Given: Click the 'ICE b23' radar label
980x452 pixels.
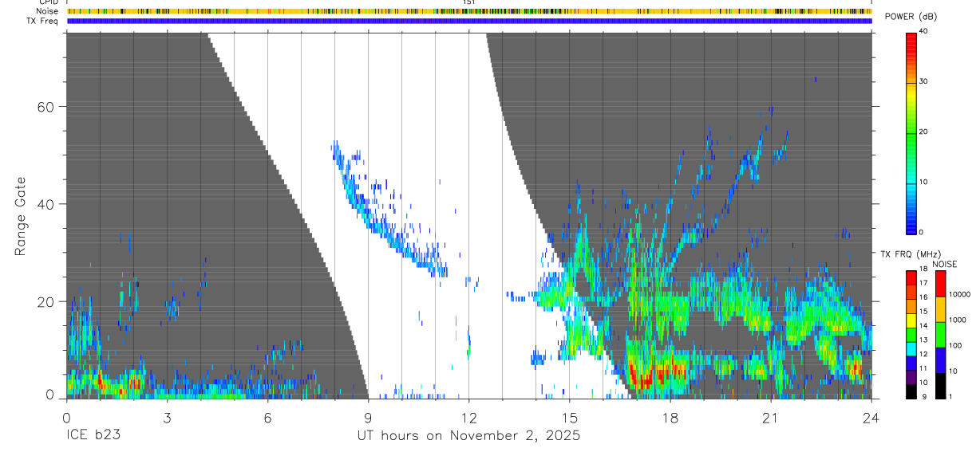Looking at the screenshot, I should tap(95, 436).
